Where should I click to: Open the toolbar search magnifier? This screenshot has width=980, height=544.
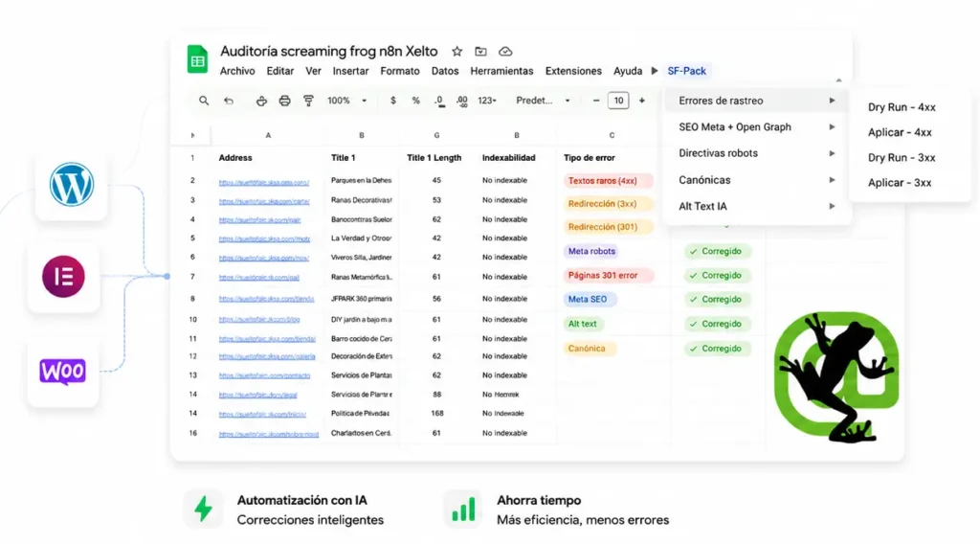[x=204, y=100]
